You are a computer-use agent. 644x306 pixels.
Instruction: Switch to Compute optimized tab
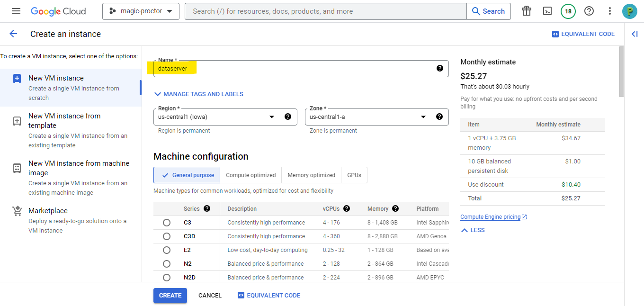(250, 175)
